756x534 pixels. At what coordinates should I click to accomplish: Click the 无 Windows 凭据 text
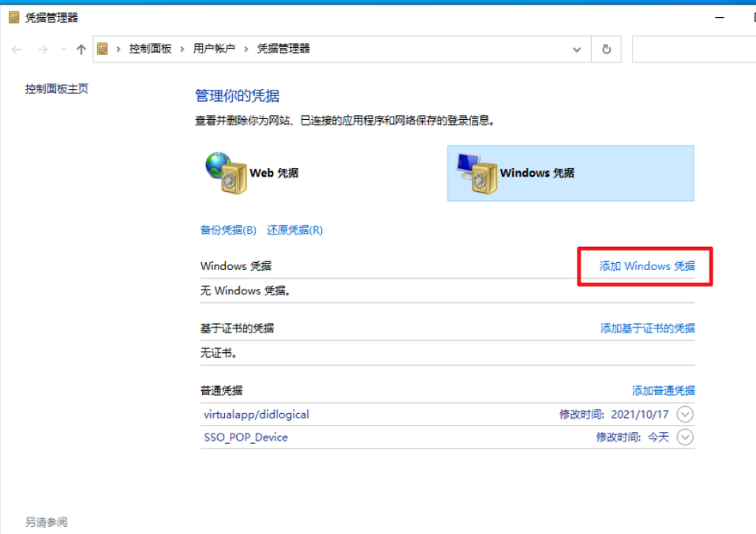tap(245, 291)
